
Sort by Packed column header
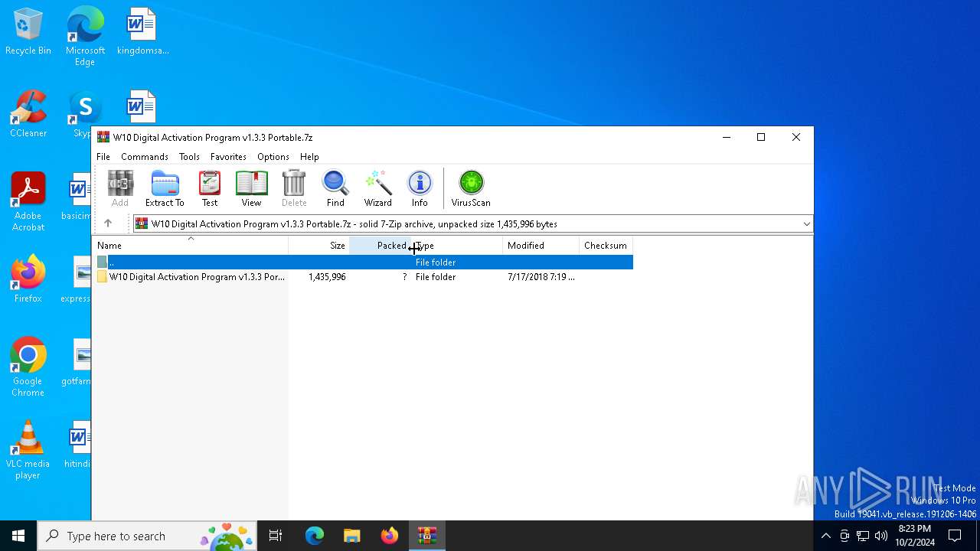coord(380,246)
